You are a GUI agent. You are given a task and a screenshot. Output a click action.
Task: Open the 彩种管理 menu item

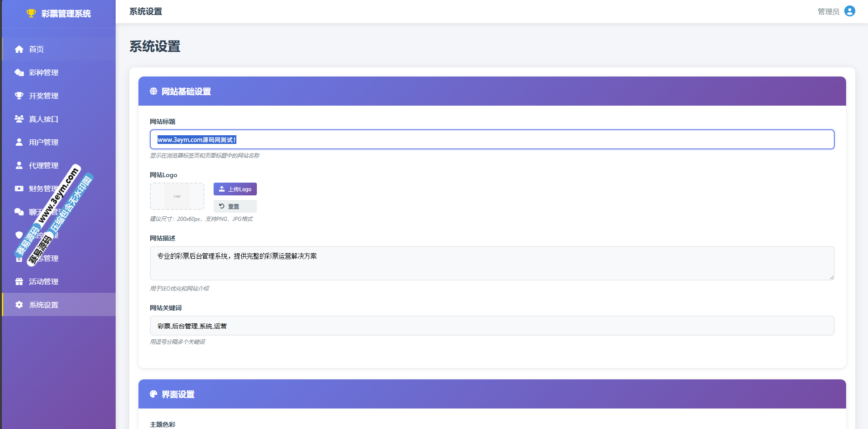(44, 72)
